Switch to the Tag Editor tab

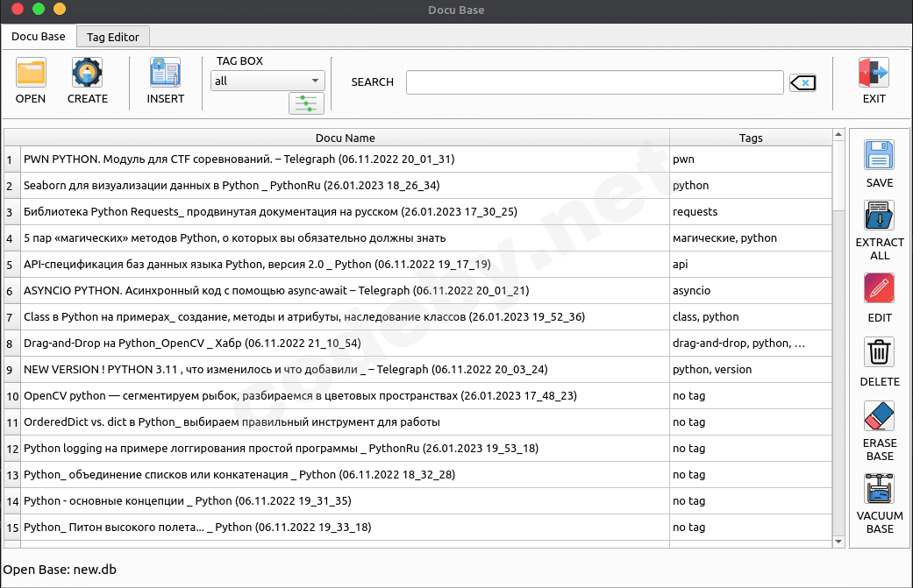click(112, 37)
